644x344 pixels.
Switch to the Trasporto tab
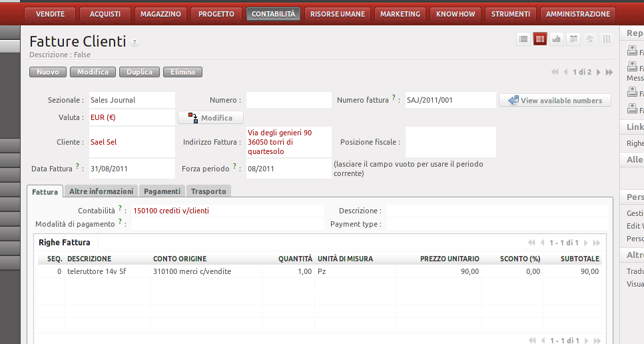coord(208,191)
